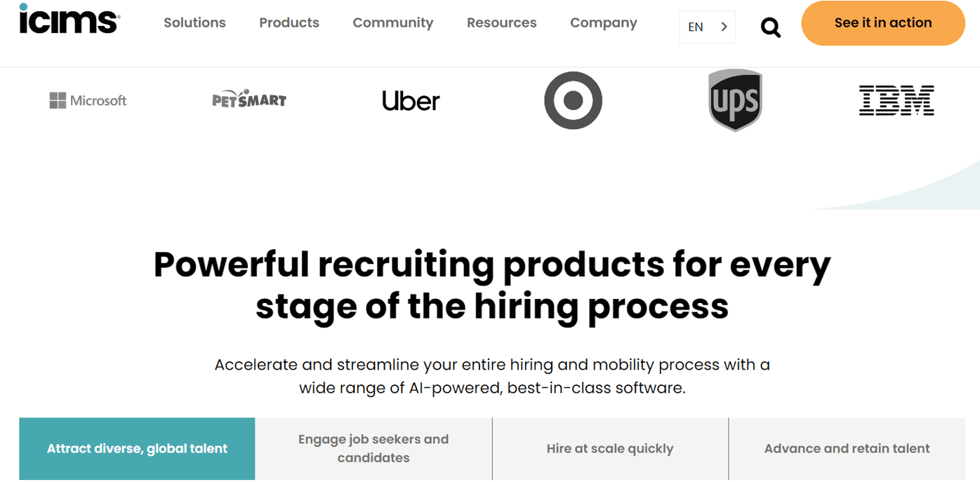Select the Microsoft logo
The image size is (980, 482).
(87, 100)
